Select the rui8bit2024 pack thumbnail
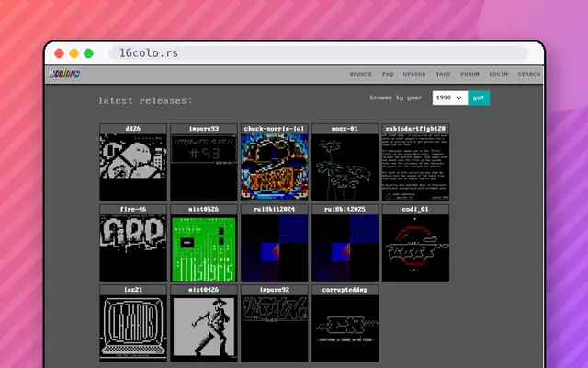This screenshot has height=368, width=588. click(x=275, y=243)
